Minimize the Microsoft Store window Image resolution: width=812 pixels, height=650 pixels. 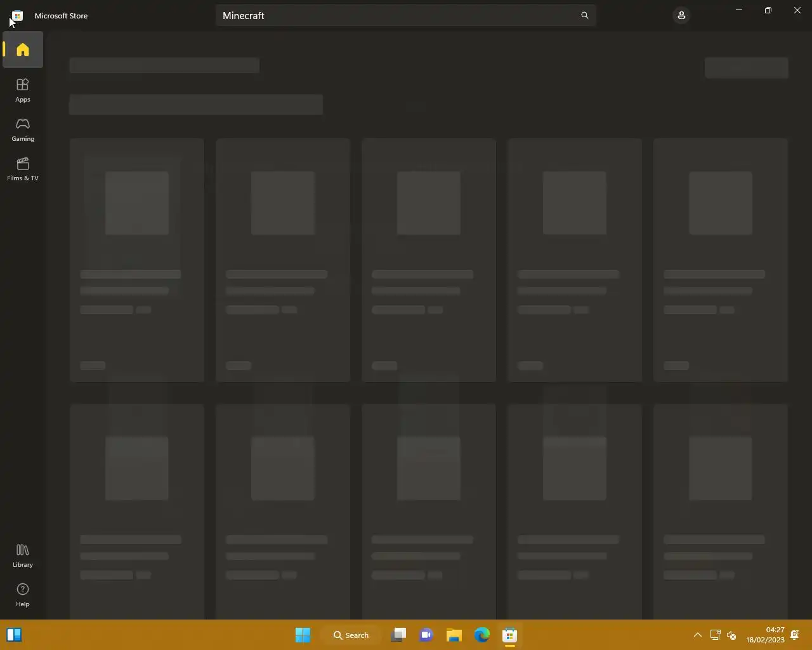(x=739, y=10)
